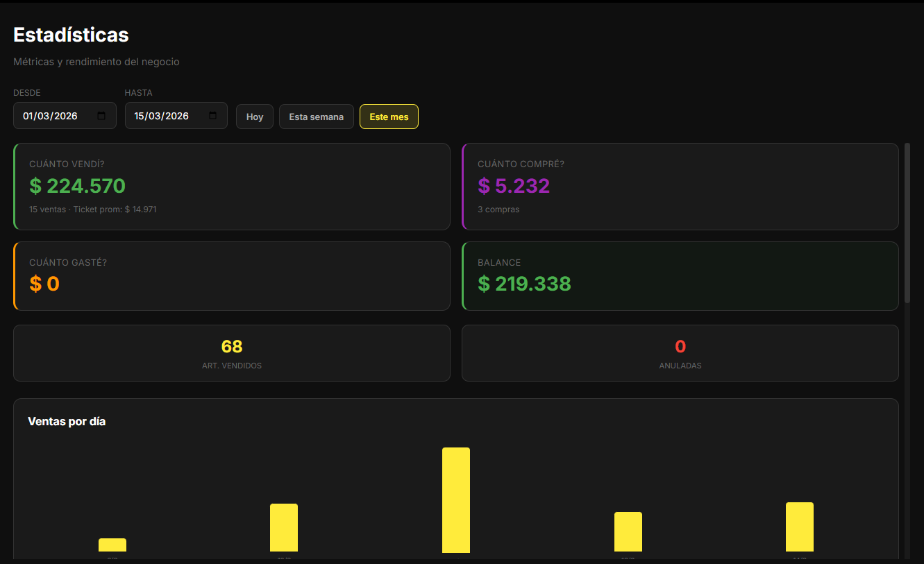Click the vertical scrollbar thumb on the right
Screen dimensions: 924x564
pos(907,222)
